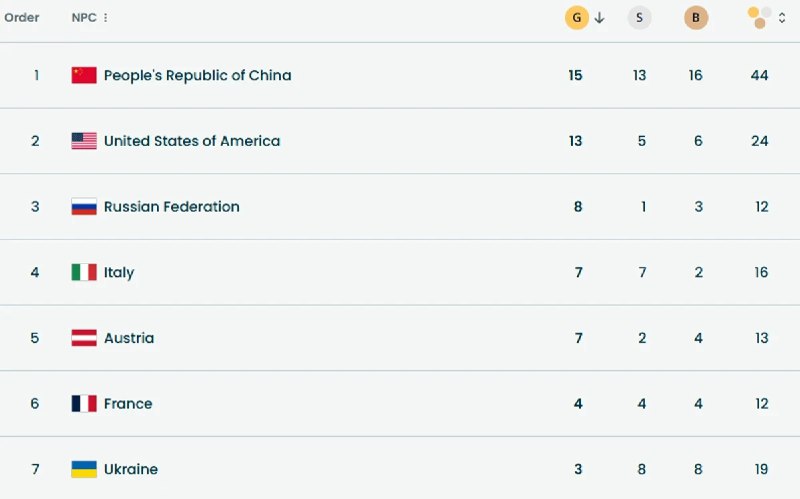Sort by gold medal icon
Screen dimensions: 800x499
[577, 17]
